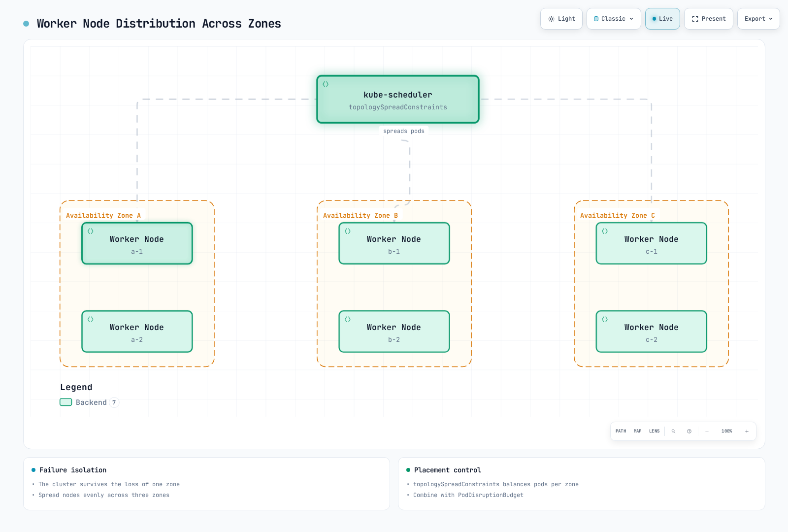Toggle PATH mode in the toolbar
This screenshot has width=788, height=532.
[x=621, y=431]
